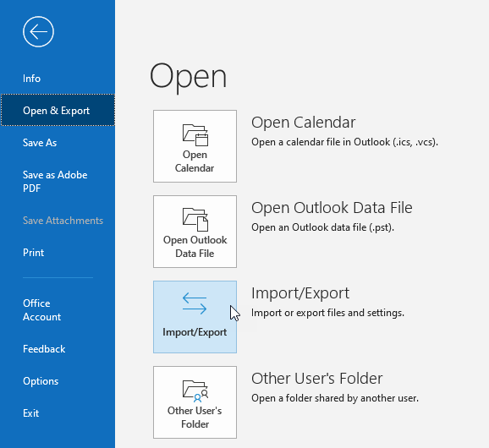Click 'Open a folder shared by another user' text

[335, 398]
